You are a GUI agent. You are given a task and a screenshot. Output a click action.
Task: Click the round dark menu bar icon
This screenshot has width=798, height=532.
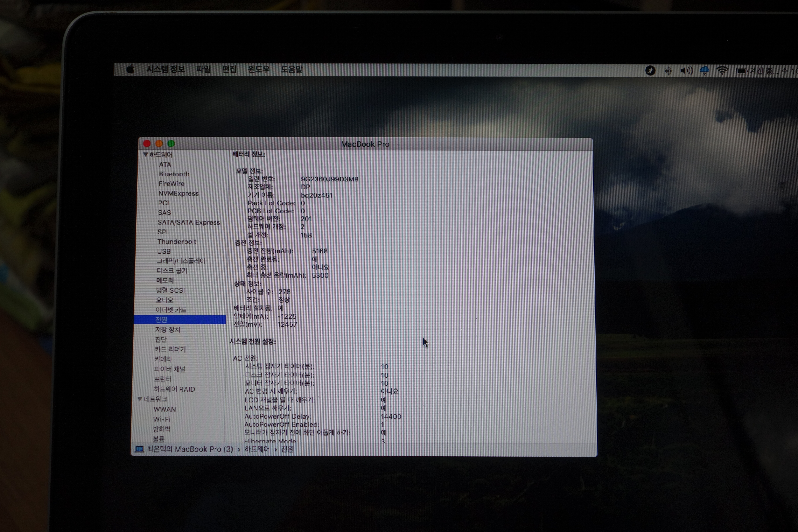pyautogui.click(x=650, y=71)
